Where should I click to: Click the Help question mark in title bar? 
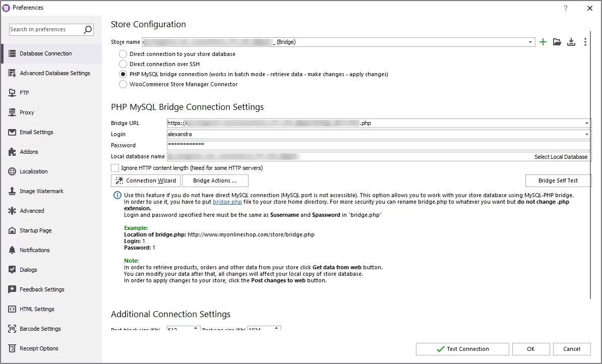tap(566, 8)
